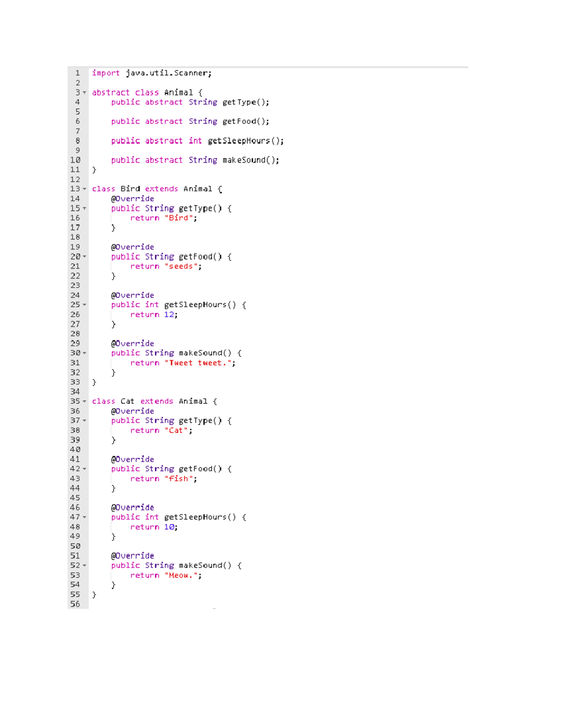Fold Bird's getType method at line 15
The height and width of the screenshot is (728, 563).
[x=84, y=208]
